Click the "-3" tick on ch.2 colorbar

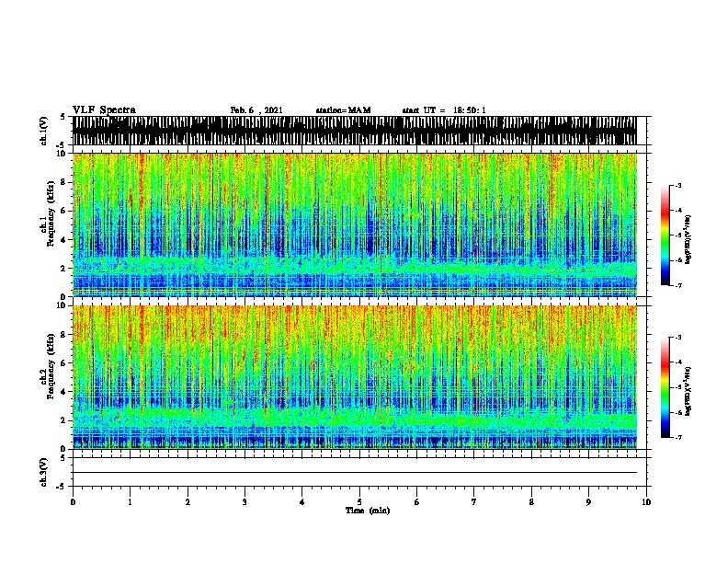(x=678, y=338)
